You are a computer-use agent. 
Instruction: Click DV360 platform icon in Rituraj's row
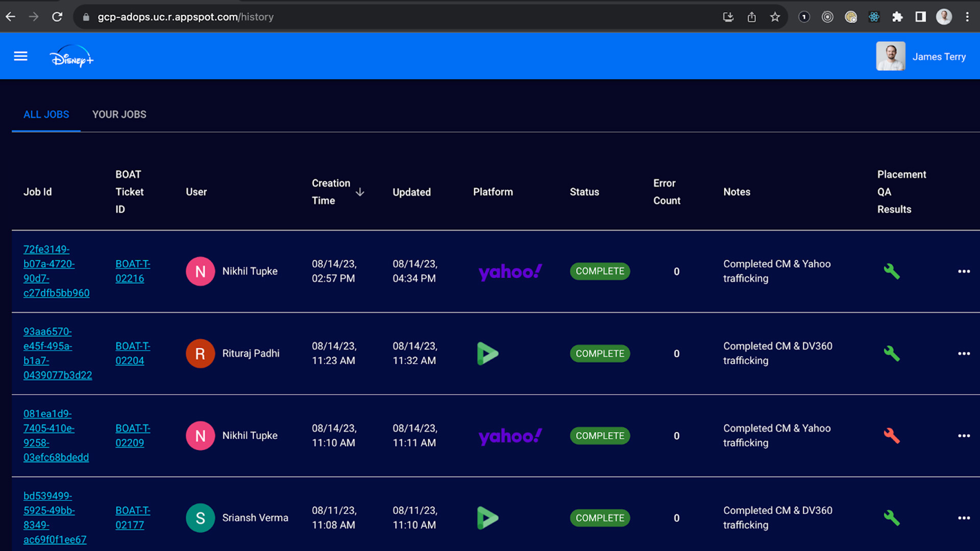[487, 354]
